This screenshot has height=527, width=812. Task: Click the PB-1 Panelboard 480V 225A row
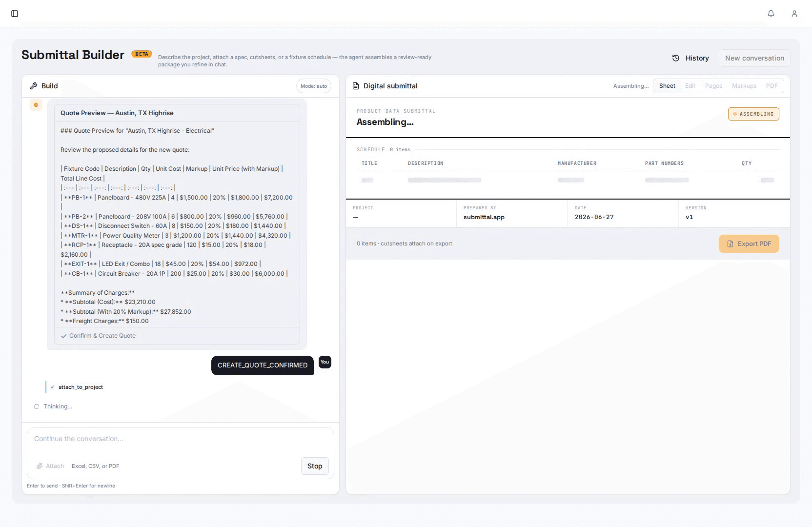coord(177,202)
